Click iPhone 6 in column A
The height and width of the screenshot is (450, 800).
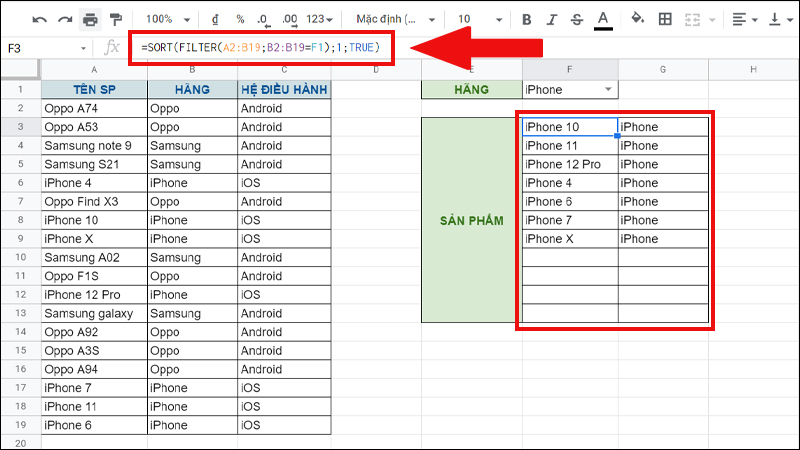coord(94,425)
